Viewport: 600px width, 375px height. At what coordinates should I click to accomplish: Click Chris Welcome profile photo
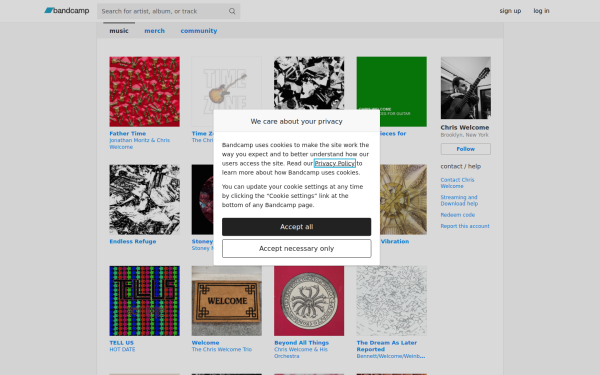(x=466, y=88)
